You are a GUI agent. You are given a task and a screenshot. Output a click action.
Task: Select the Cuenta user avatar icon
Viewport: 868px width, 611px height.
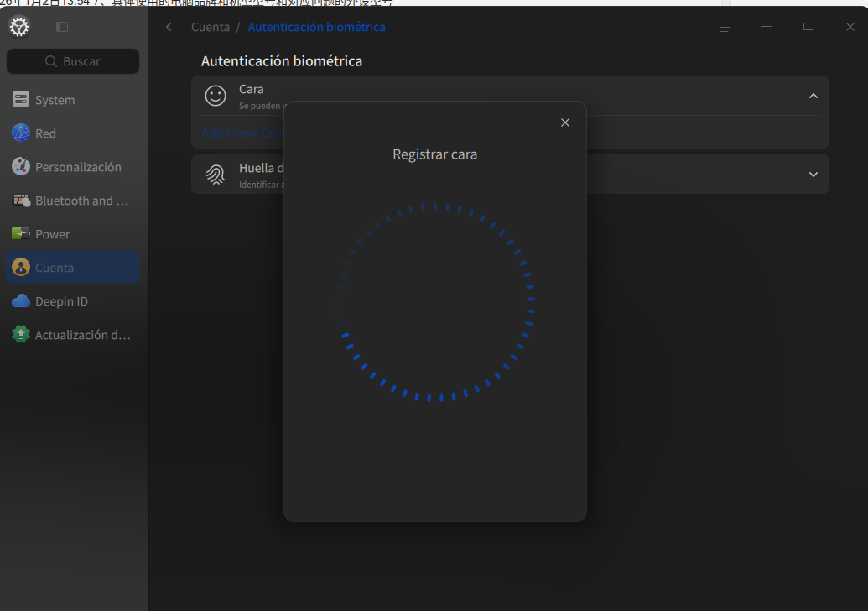point(21,268)
